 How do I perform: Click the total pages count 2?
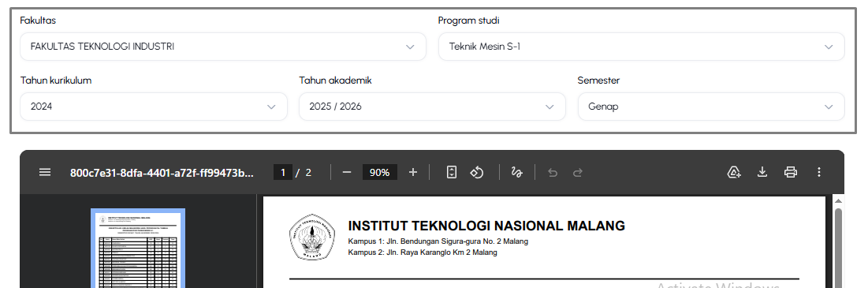coord(308,172)
